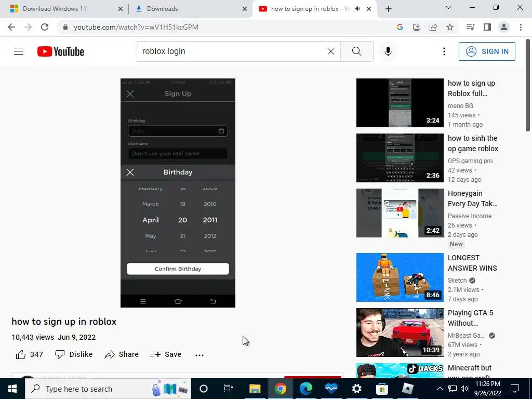Open network status icon in tray
Viewport: 532px width, 399px height.
click(453, 389)
